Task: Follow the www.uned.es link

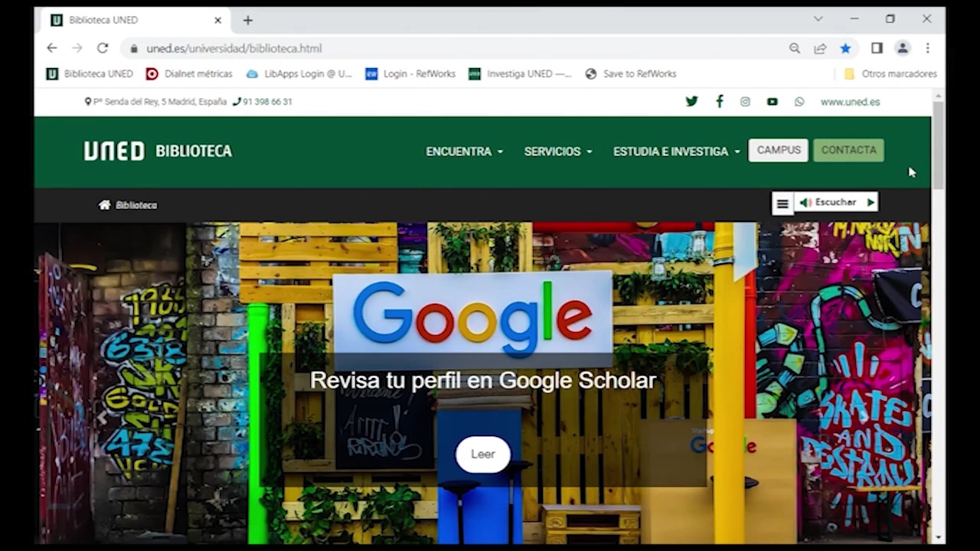Action: tap(850, 102)
